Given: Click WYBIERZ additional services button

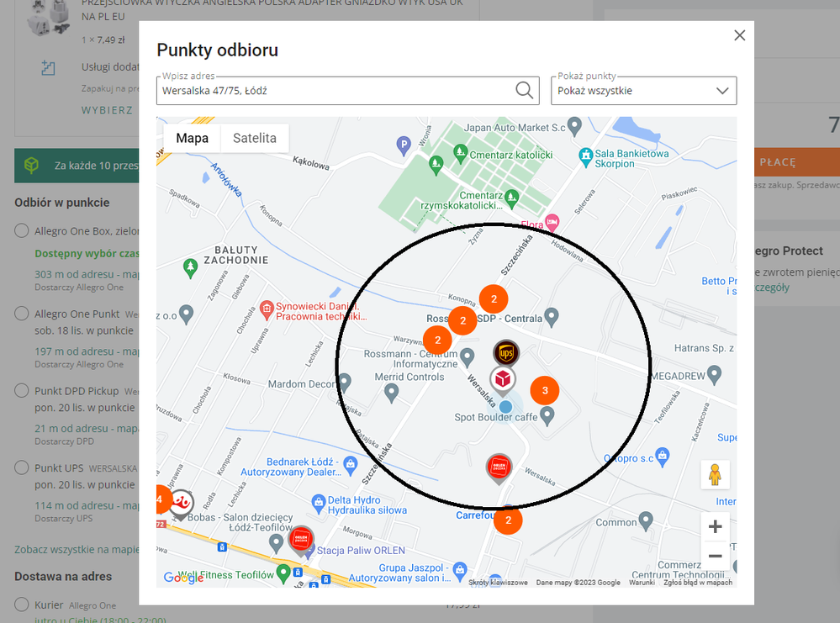Looking at the screenshot, I should 107,110.
